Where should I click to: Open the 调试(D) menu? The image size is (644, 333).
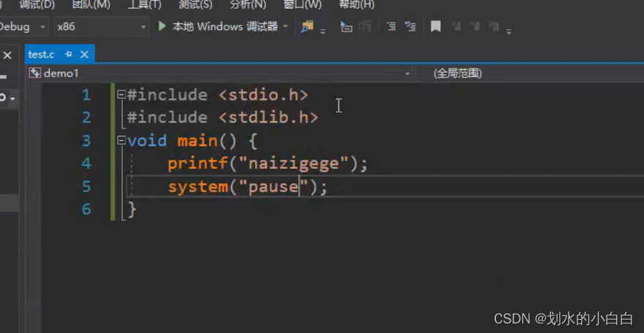37,5
